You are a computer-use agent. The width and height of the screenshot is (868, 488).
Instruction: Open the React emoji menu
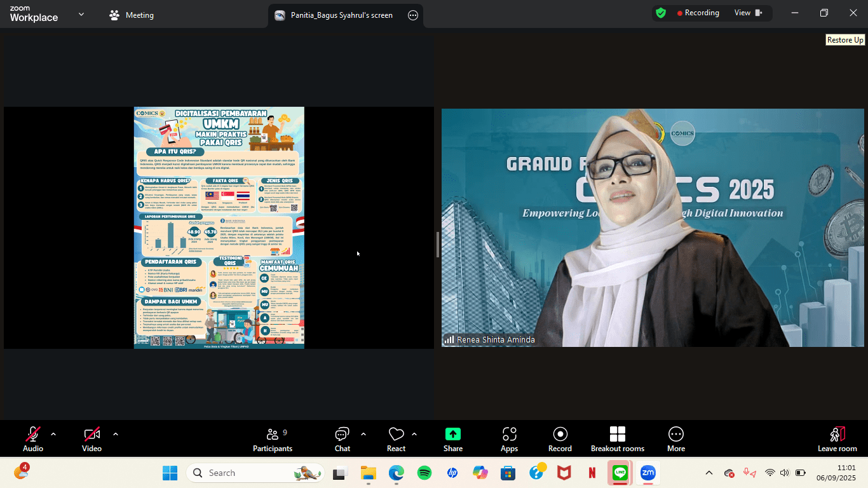(x=396, y=439)
